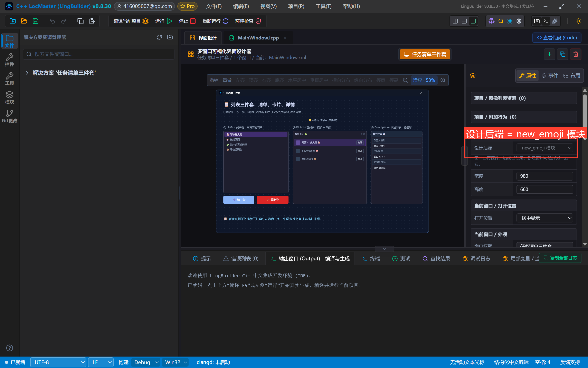Open the 模块 sidebar panel

(x=9, y=98)
